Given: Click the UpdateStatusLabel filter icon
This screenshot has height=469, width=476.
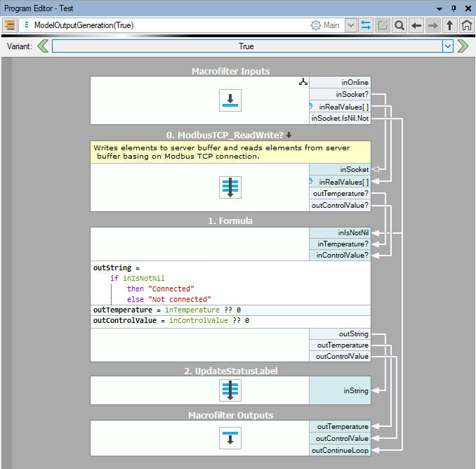Looking at the screenshot, I should click(x=230, y=390).
